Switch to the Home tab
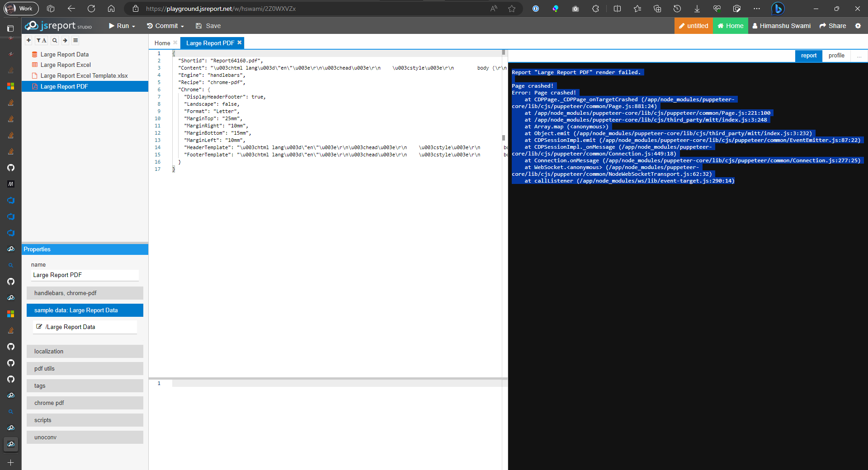Screen dimensions: 868x470 [x=162, y=43]
